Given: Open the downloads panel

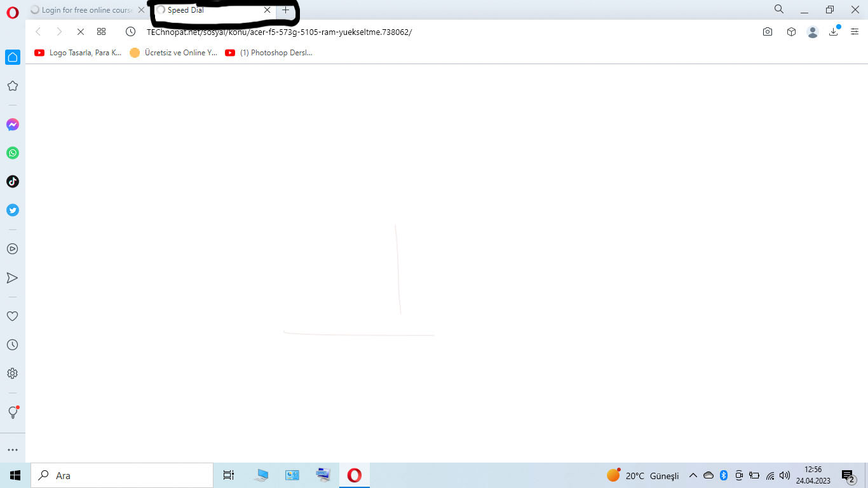Looking at the screenshot, I should tap(834, 32).
